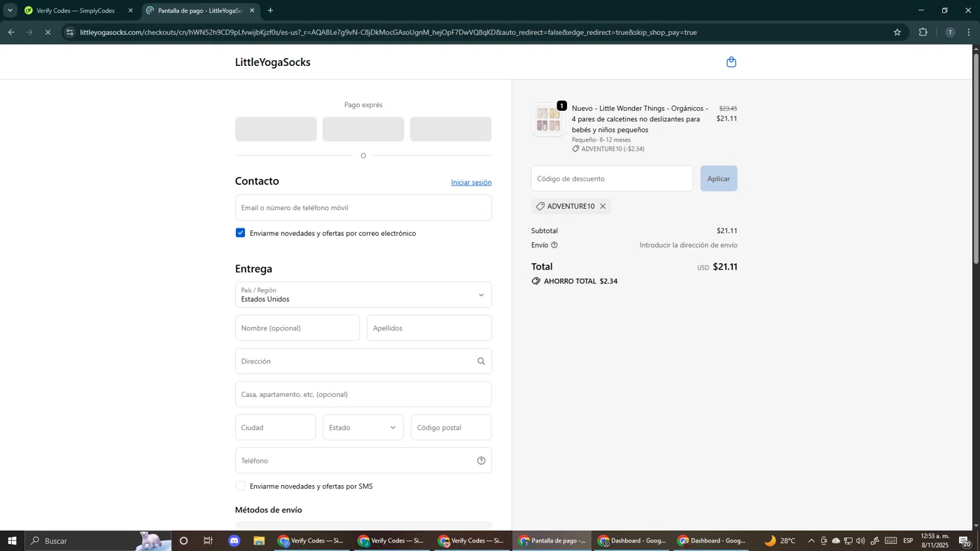
Task: Open the browser extensions puzzle icon
Action: point(923,32)
